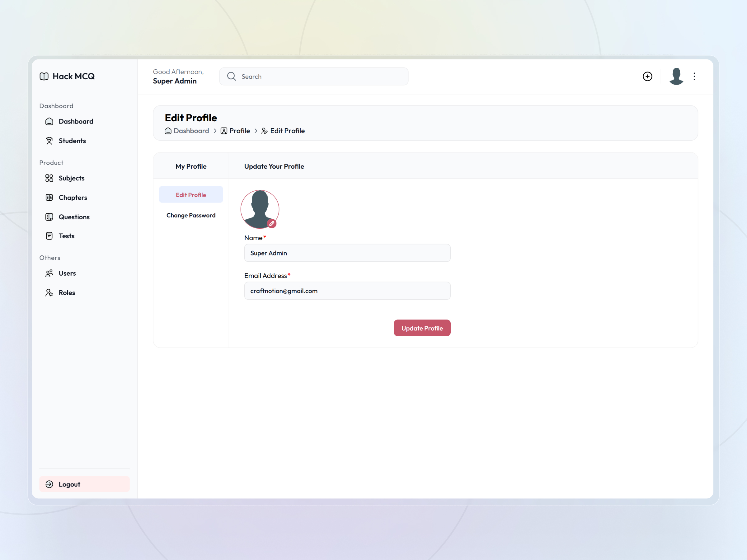
Task: Click the Hack MCQ logo
Action: pos(67,76)
